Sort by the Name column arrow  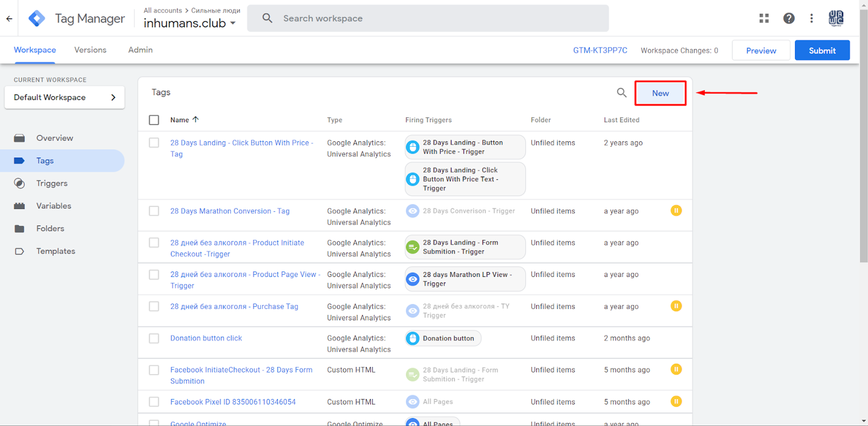[195, 119]
